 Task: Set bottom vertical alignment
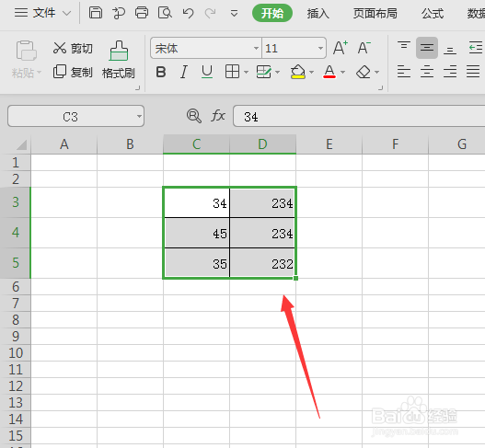(x=450, y=50)
